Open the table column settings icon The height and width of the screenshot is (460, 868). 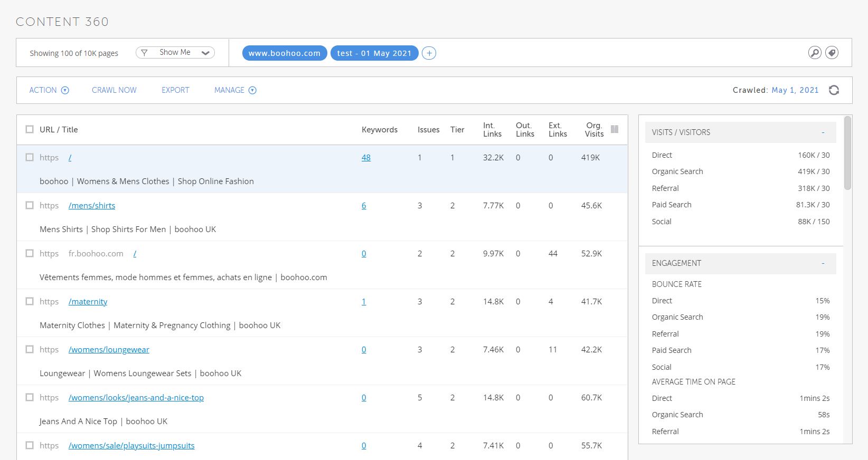click(x=615, y=129)
